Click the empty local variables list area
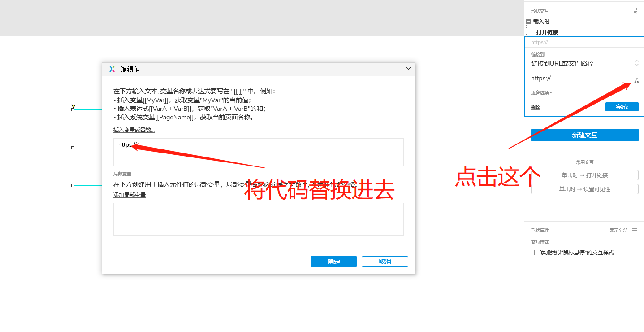The width and height of the screenshot is (644, 332). [x=259, y=219]
